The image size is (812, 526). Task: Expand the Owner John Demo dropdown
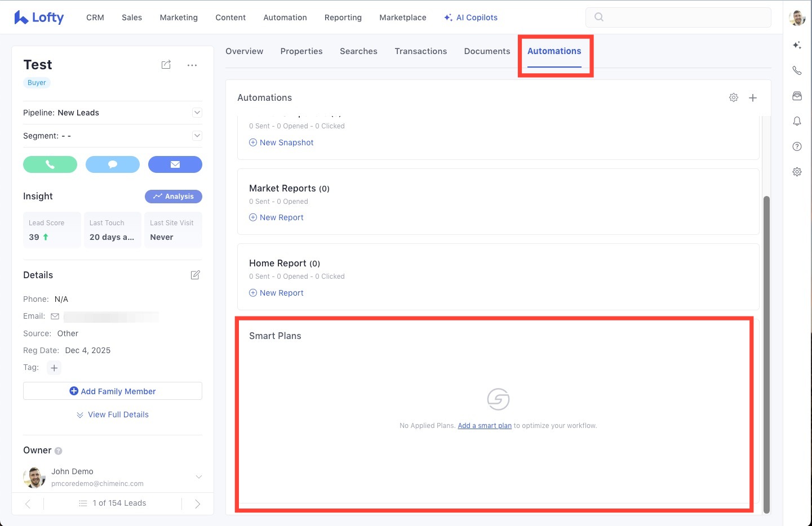[x=198, y=477]
